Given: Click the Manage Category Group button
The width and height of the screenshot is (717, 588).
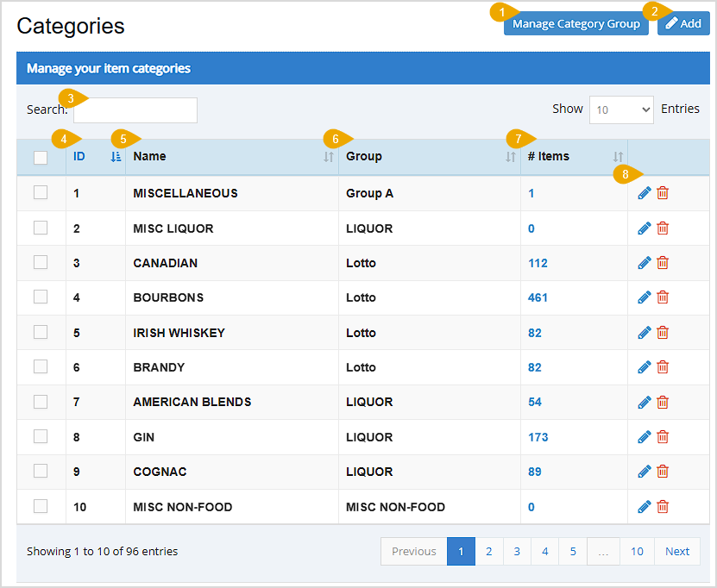Looking at the screenshot, I should coord(575,23).
